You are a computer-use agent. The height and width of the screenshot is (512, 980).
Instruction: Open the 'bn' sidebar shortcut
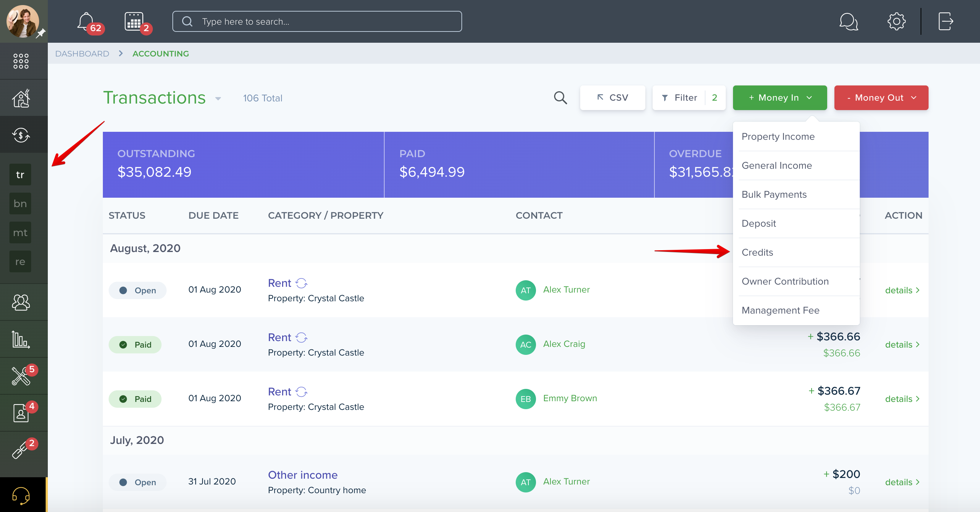click(x=20, y=203)
